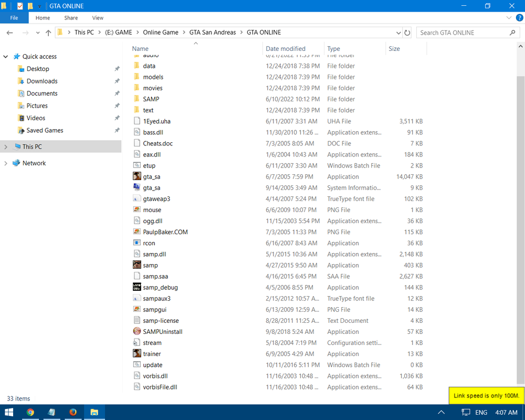Image resolution: width=525 pixels, height=420 pixels.
Task: Select the samp_debug application icon
Action: (136, 287)
